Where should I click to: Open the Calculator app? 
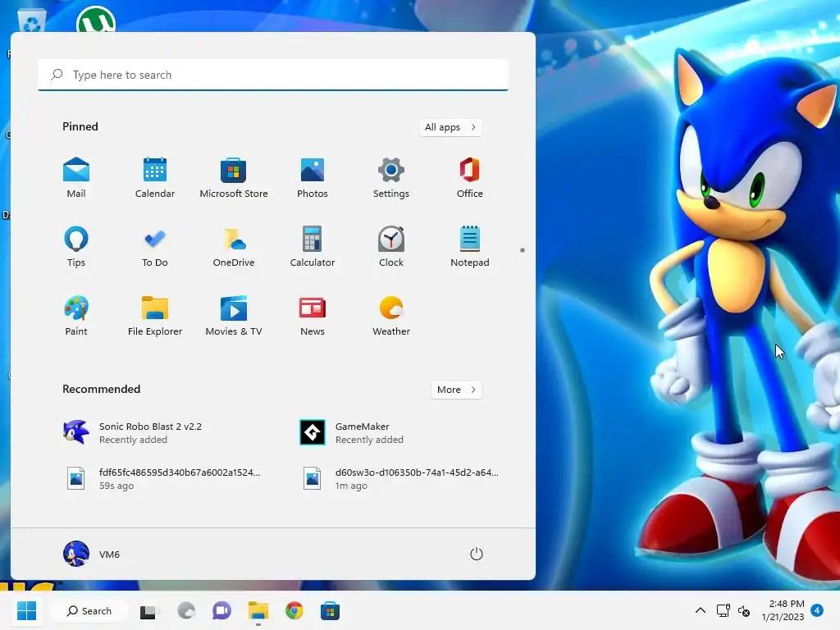tap(313, 246)
